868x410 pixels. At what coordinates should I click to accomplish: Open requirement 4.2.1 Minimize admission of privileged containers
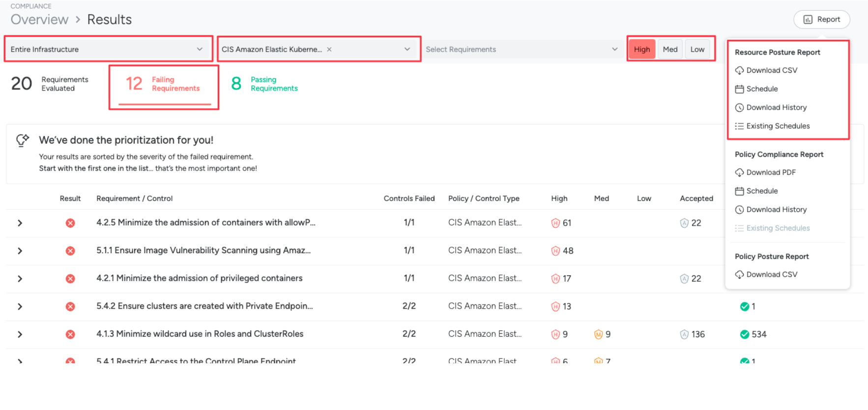(x=200, y=278)
